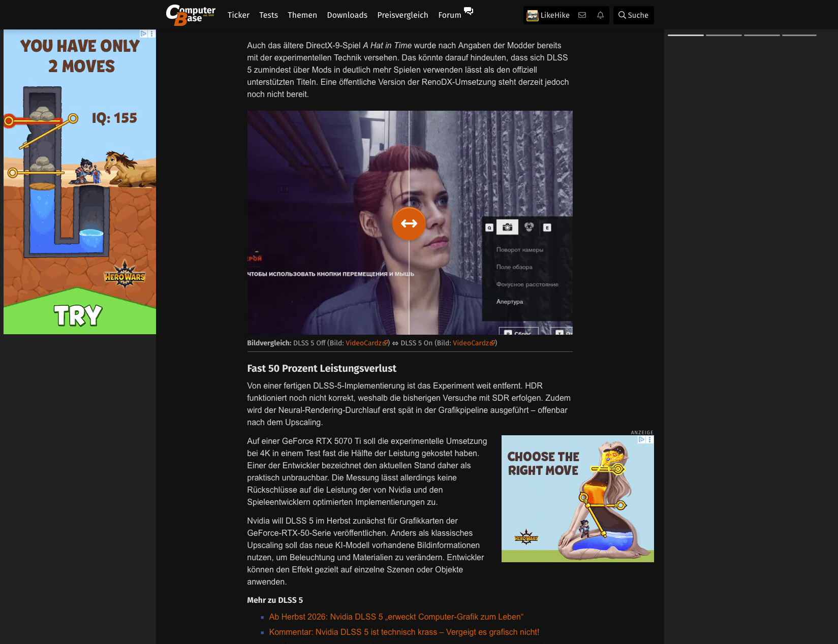
Task: Go to Downloads
Action: coord(347,15)
